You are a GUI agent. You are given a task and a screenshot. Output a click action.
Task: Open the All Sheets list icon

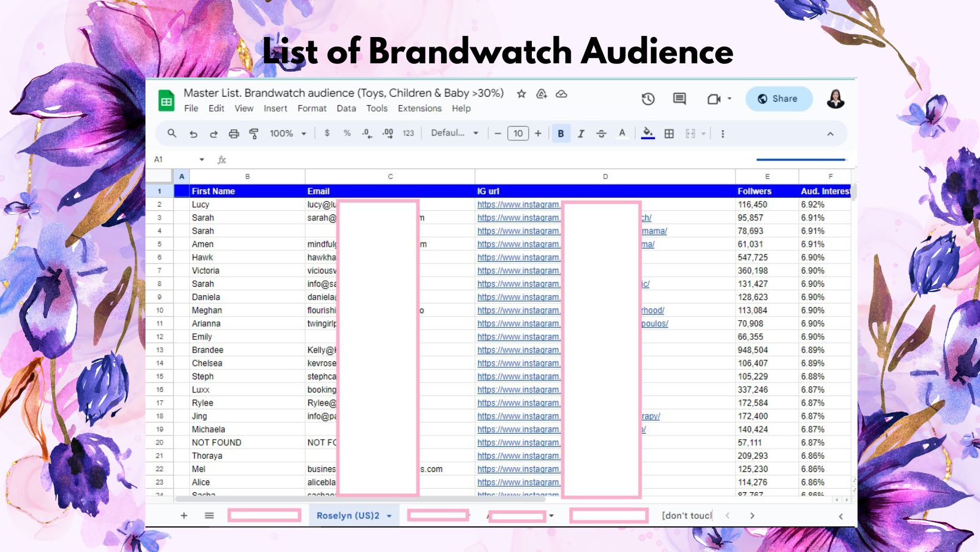[209, 516]
